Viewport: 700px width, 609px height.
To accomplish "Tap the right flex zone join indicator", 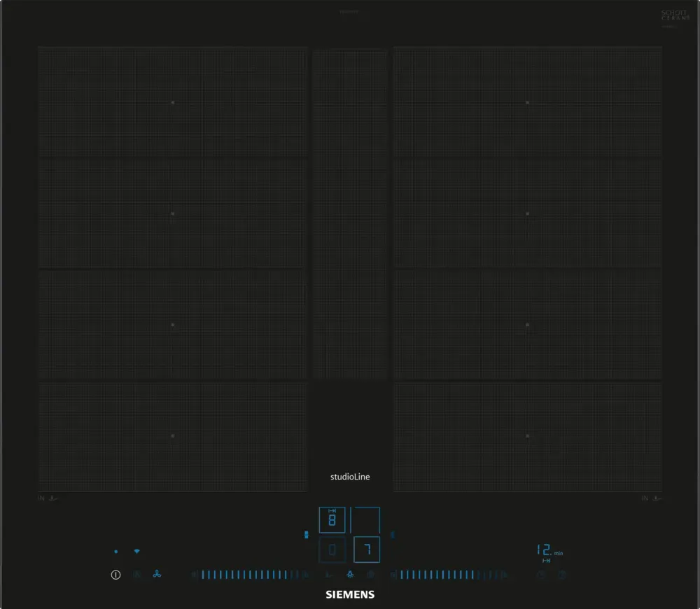I will pos(392,535).
